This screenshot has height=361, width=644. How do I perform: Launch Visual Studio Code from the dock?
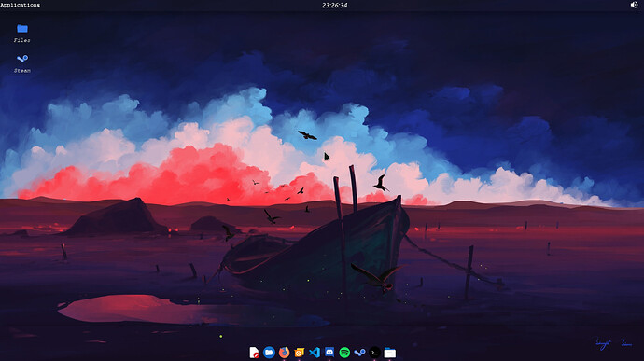[315, 353]
